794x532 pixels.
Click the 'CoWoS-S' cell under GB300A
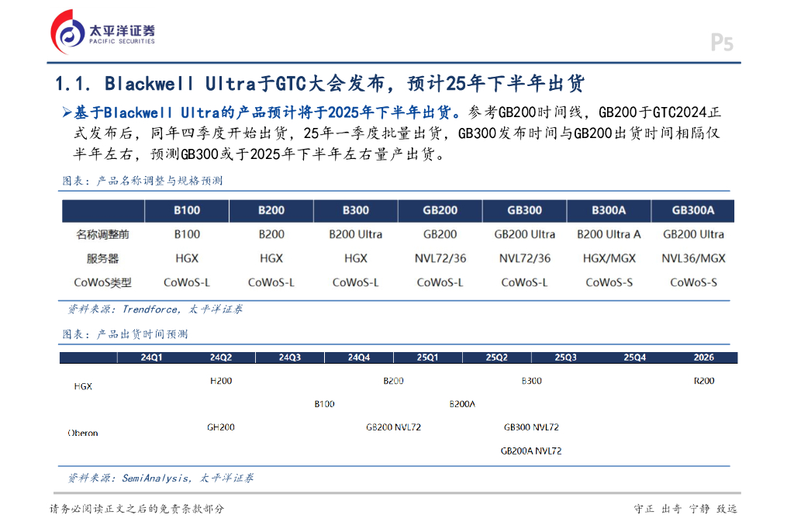pyautogui.click(x=693, y=283)
